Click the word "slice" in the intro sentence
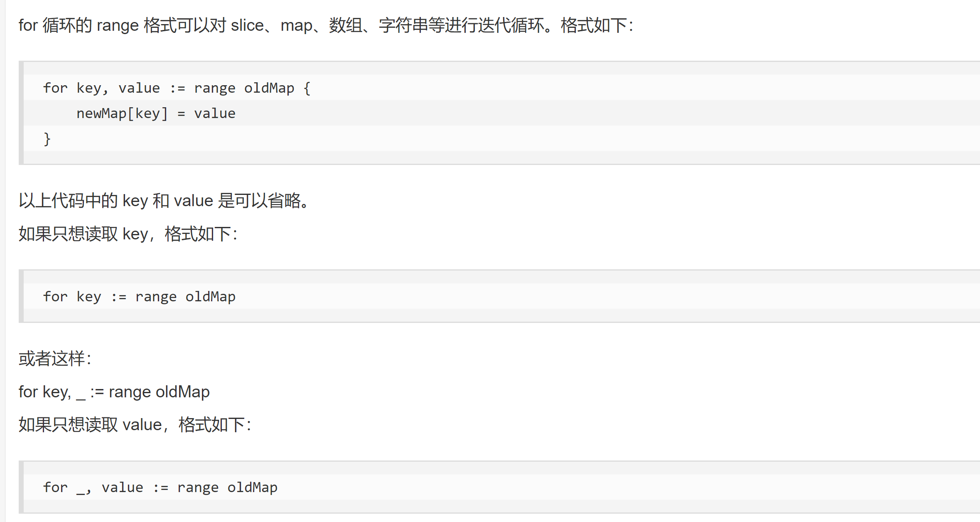The image size is (980, 522). click(247, 25)
